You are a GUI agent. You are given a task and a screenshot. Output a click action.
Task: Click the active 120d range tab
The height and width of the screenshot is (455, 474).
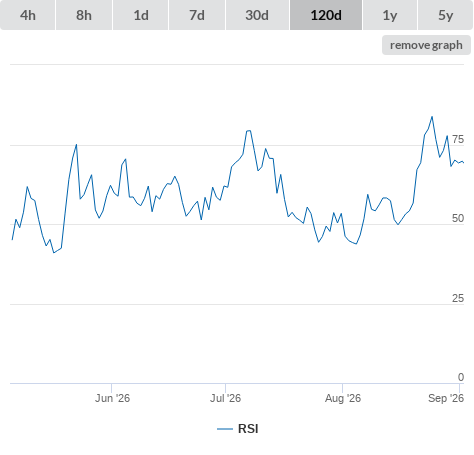coord(326,15)
